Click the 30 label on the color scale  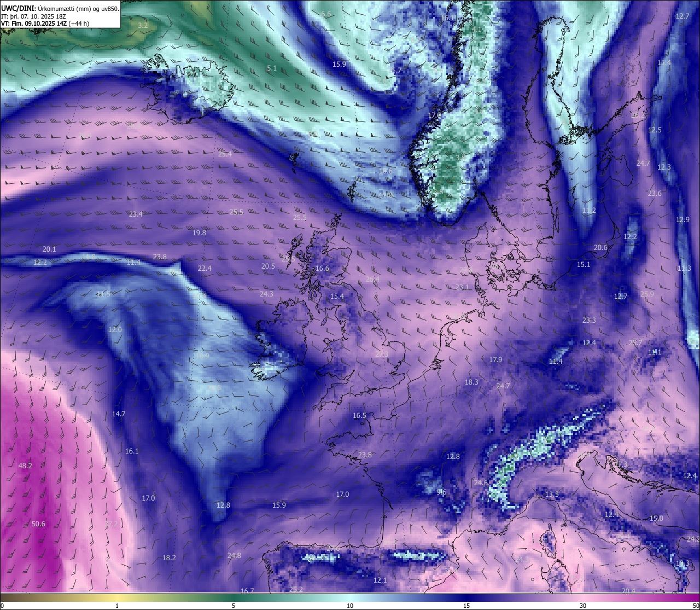coord(583,606)
